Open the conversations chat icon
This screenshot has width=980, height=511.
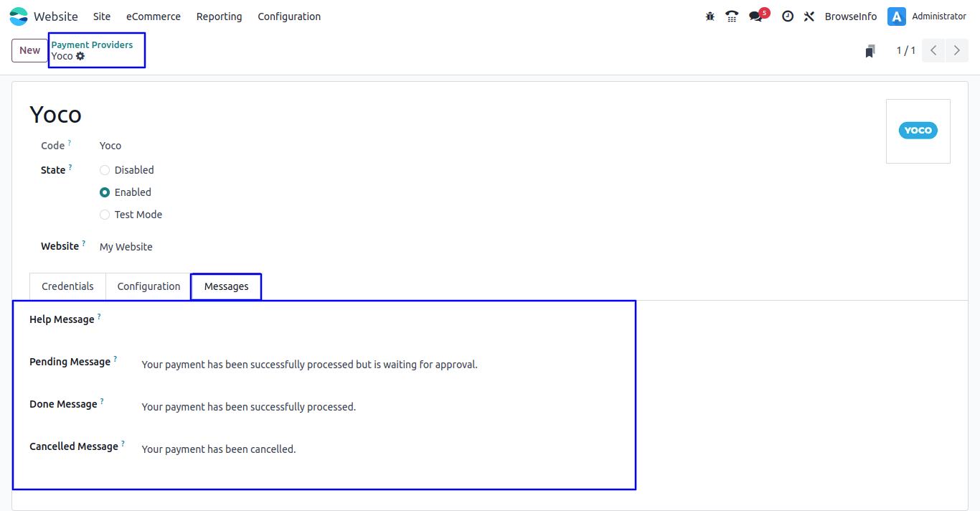(x=755, y=17)
